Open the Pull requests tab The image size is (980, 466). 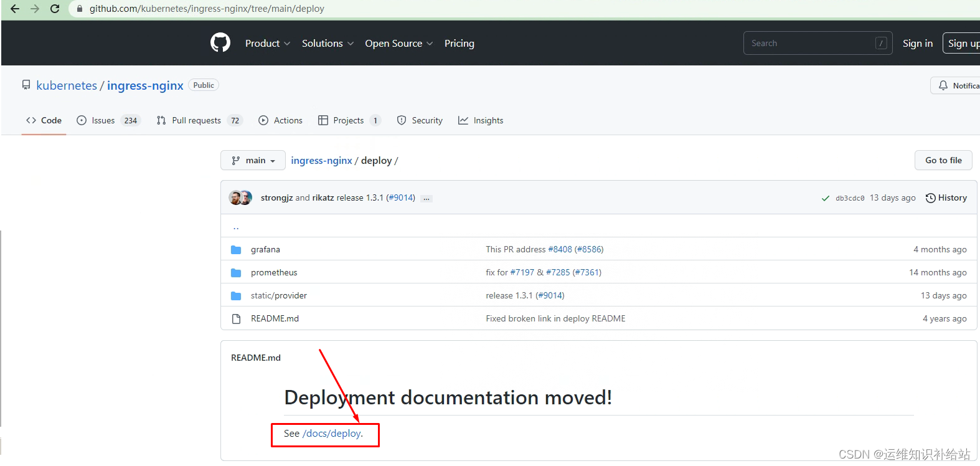point(199,120)
